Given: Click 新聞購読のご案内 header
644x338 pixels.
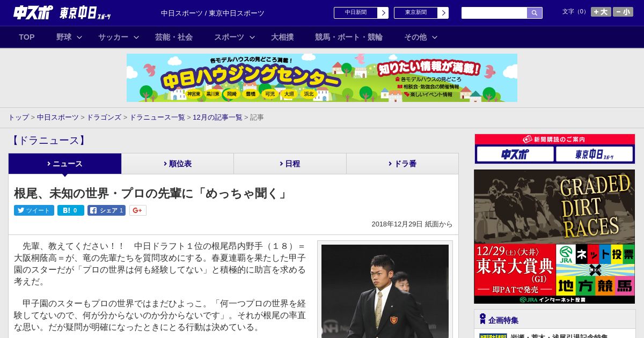Looking at the screenshot, I should (554, 139).
